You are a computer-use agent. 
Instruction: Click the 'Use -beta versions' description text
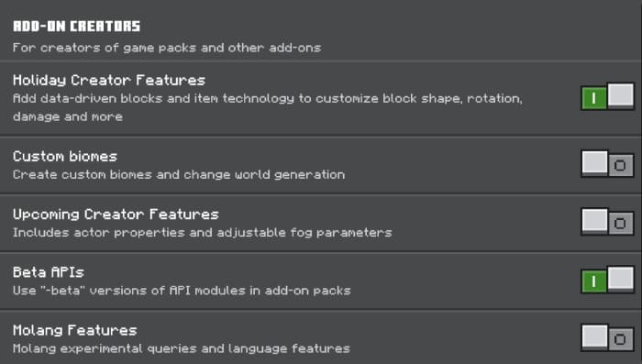pos(182,291)
